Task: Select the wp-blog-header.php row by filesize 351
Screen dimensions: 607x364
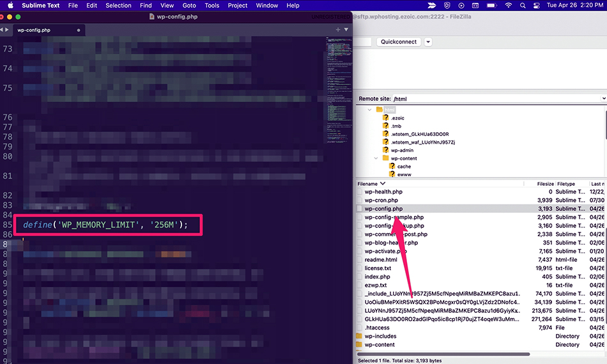Action: click(x=480, y=243)
